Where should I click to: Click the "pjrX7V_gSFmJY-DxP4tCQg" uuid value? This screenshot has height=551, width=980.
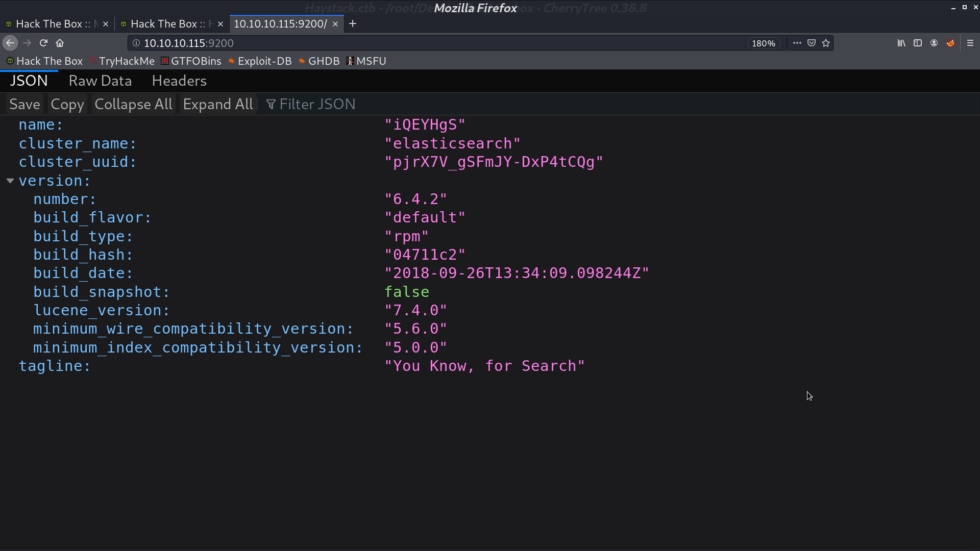pyautogui.click(x=494, y=162)
